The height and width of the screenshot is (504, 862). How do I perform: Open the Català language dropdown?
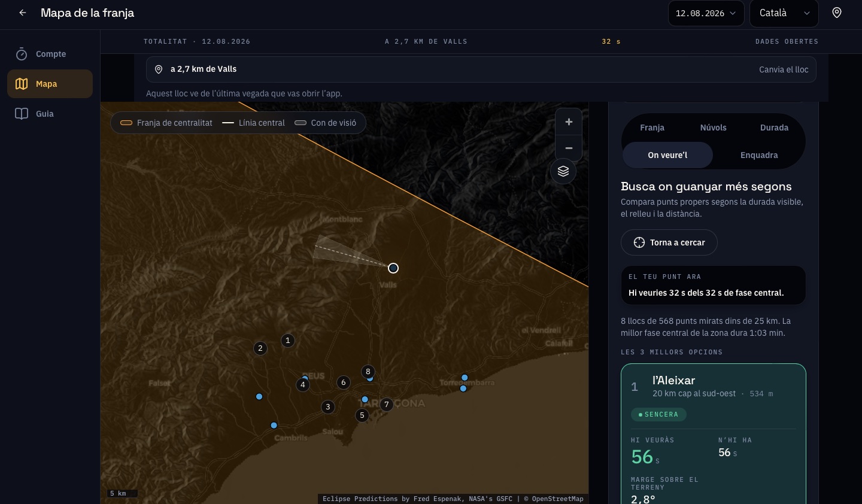click(x=784, y=13)
